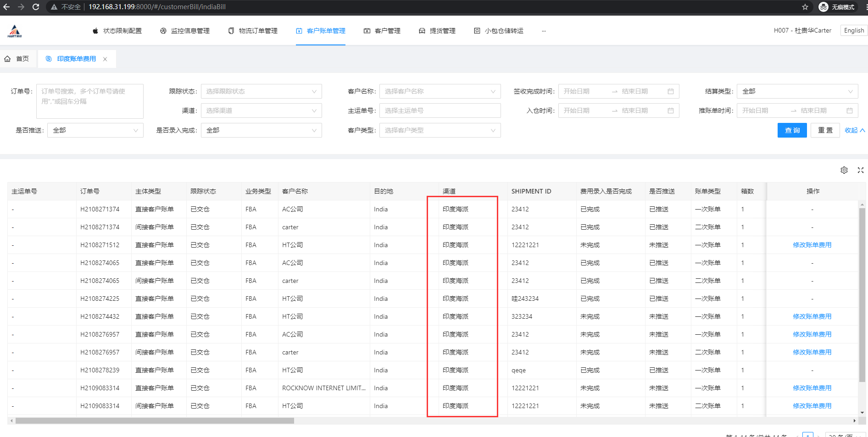
Task: Bookmark this page with star icon
Action: [805, 7]
